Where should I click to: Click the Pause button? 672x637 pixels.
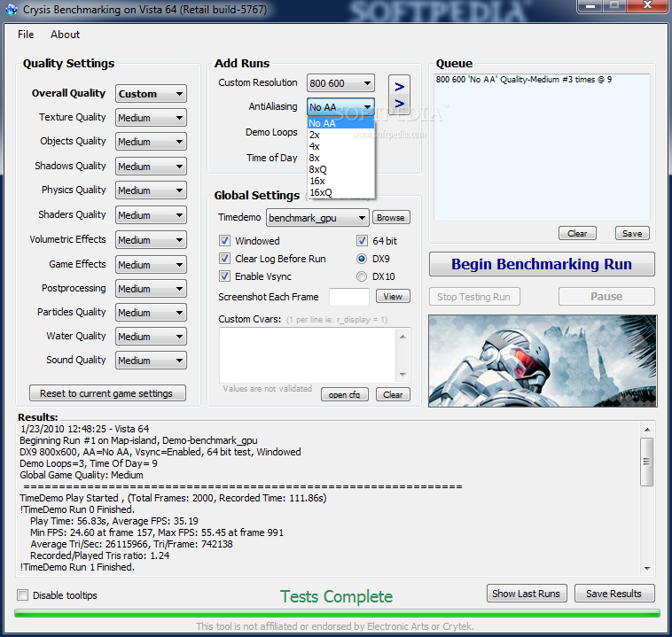pos(606,297)
